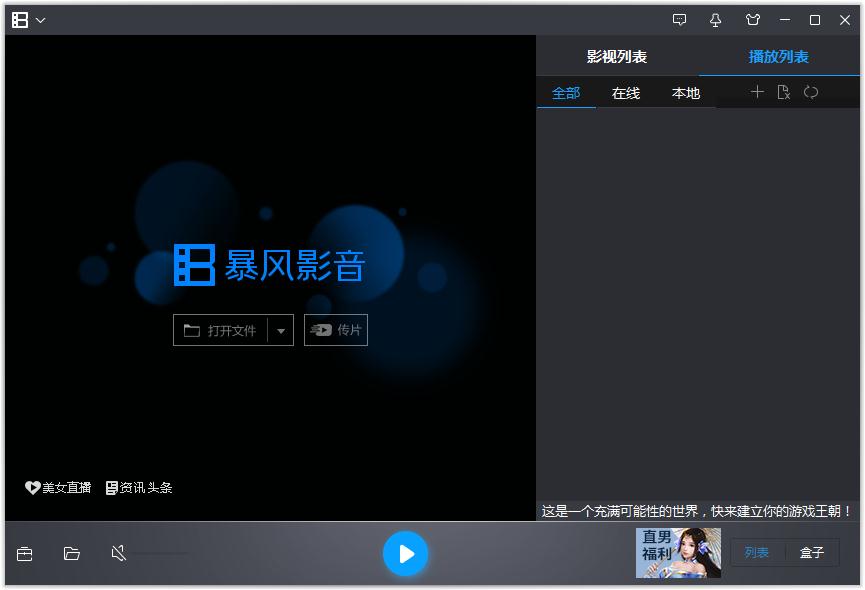Viewport: 865px width, 590px height.
Task: Click the 传片 transfer button
Action: point(336,330)
